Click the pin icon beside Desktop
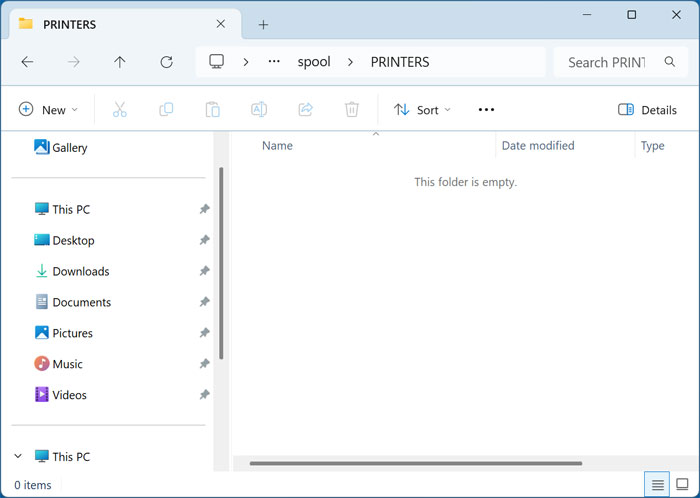700x498 pixels. 204,240
